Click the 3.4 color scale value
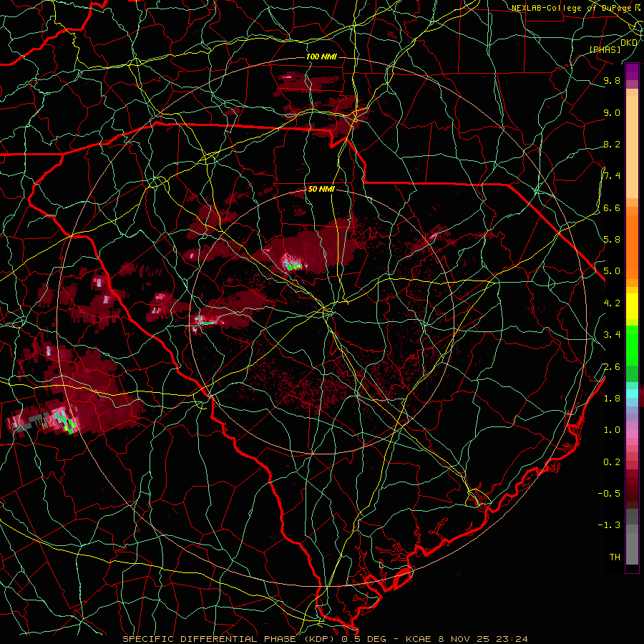 (x=612, y=335)
